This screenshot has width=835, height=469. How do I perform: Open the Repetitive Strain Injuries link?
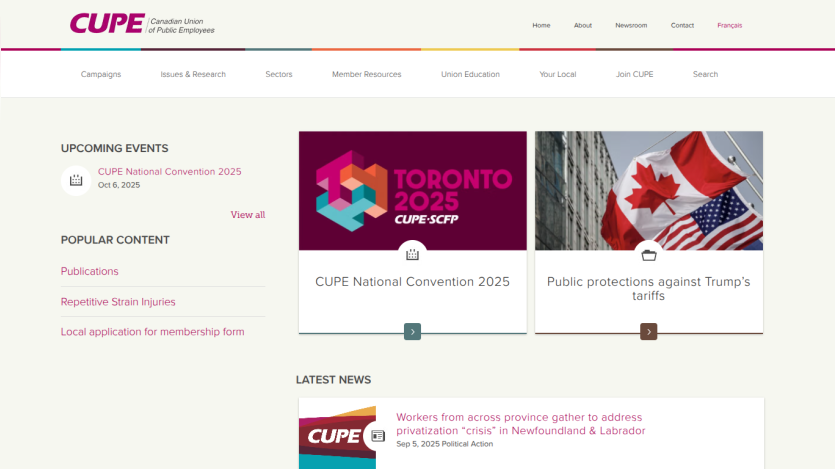click(118, 302)
